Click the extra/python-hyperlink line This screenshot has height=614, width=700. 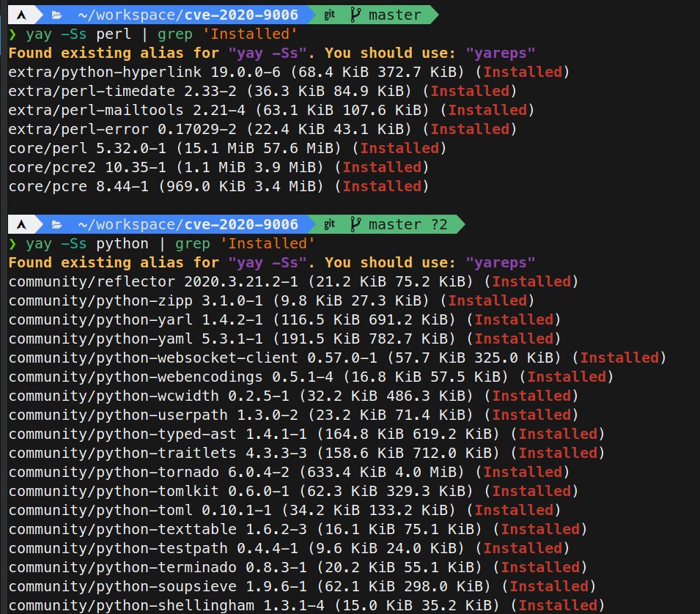pos(290,73)
